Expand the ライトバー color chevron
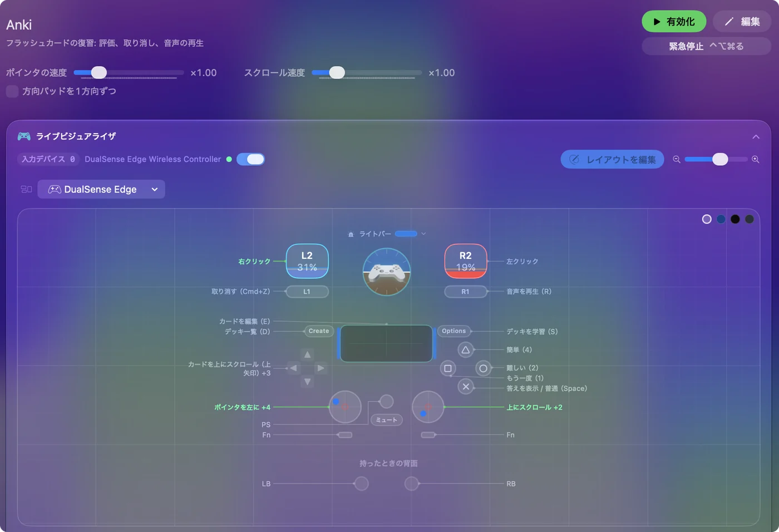This screenshot has width=779, height=532. pyautogui.click(x=423, y=234)
